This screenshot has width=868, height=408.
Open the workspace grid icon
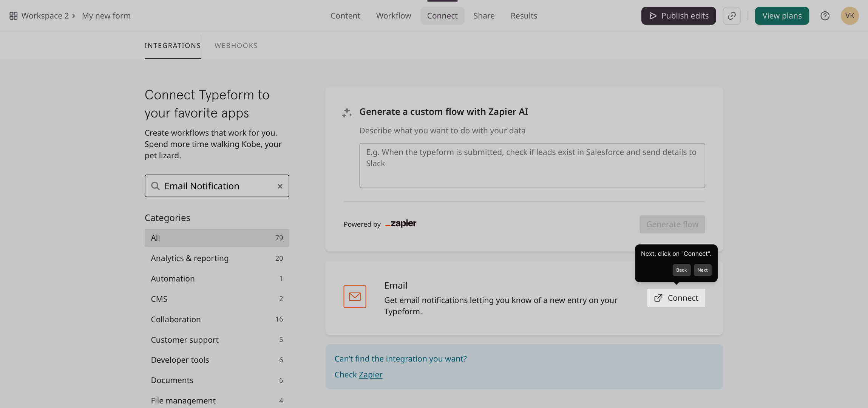[14, 16]
